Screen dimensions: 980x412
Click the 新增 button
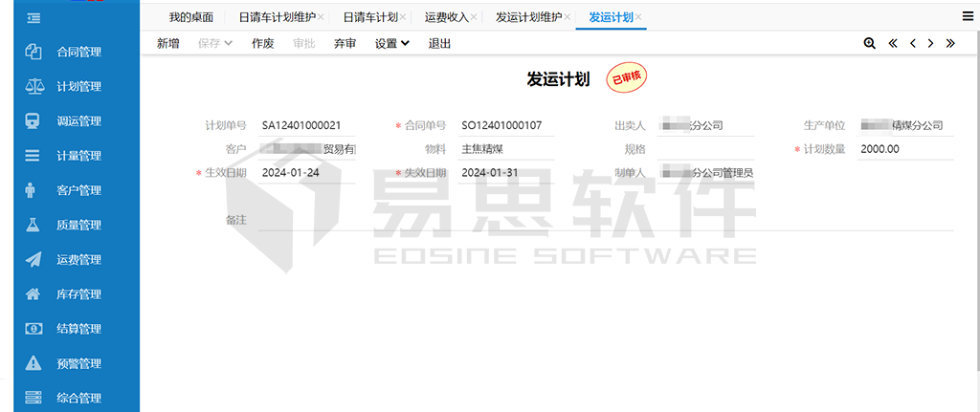167,43
